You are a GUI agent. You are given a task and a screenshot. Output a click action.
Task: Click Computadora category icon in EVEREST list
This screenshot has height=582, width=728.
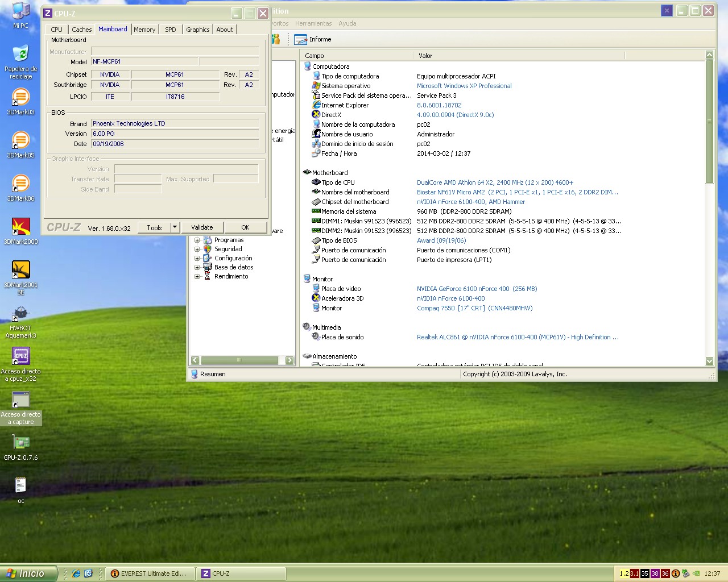(307, 66)
